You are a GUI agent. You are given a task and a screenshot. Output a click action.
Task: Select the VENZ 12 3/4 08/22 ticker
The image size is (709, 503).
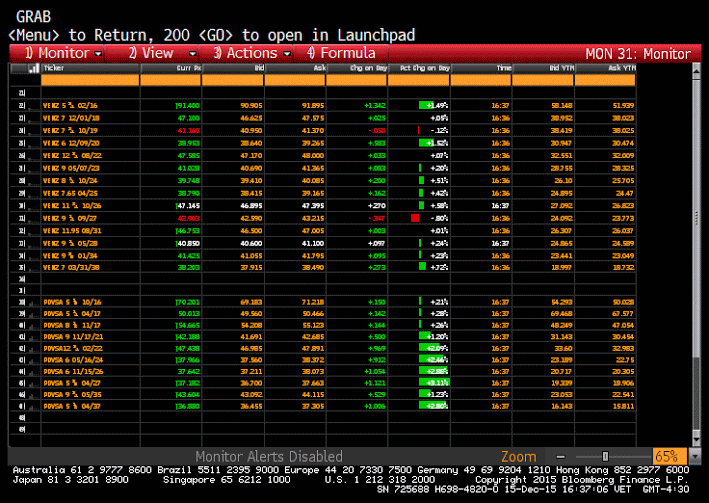pyautogui.click(x=72, y=156)
